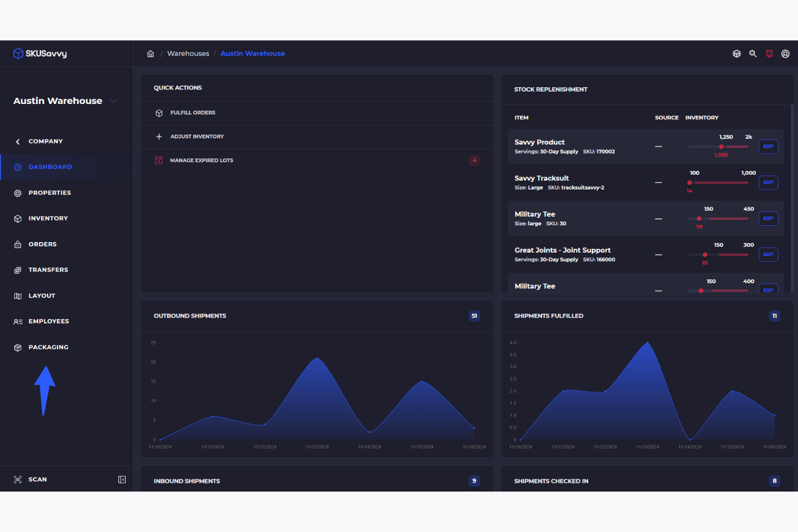
Task: Click the Great Joints - Joint Support name
Action: (562, 250)
